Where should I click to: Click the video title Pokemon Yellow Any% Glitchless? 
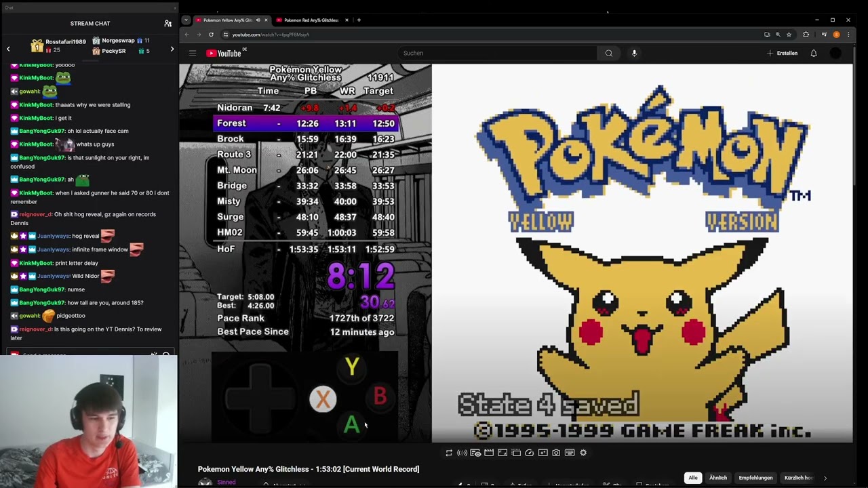(309, 469)
